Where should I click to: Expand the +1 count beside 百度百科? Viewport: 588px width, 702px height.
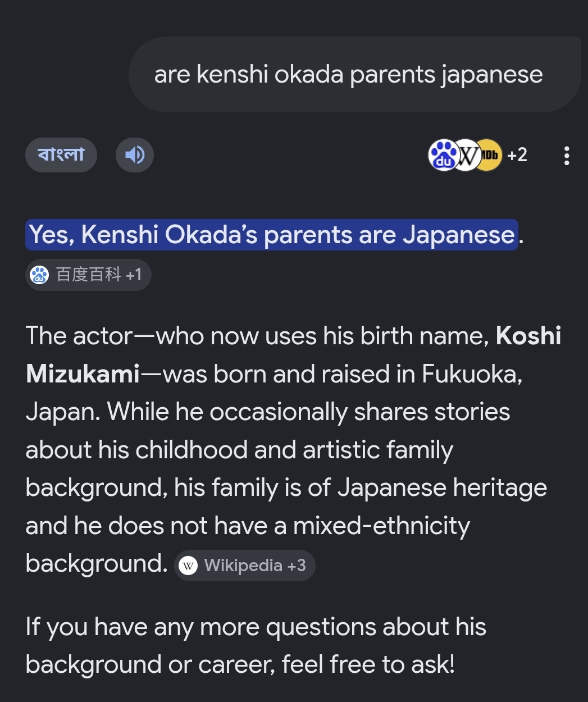tap(134, 275)
